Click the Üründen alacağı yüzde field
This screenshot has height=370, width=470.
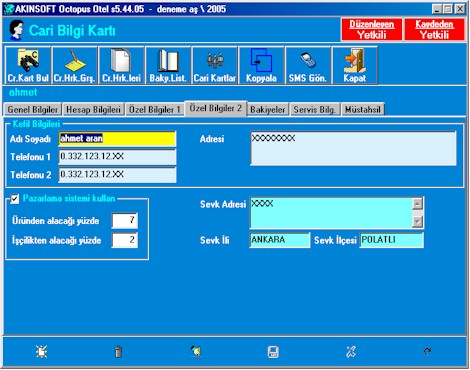coord(125,220)
